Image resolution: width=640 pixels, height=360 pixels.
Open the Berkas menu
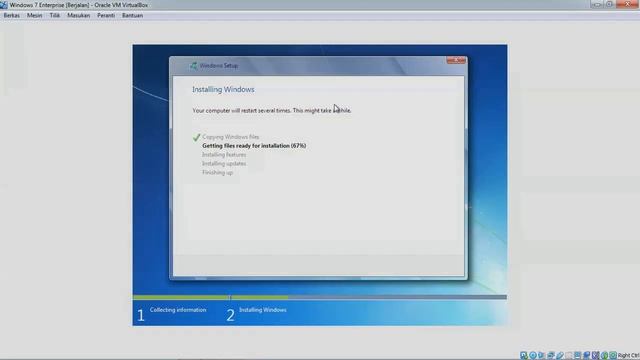[11, 16]
